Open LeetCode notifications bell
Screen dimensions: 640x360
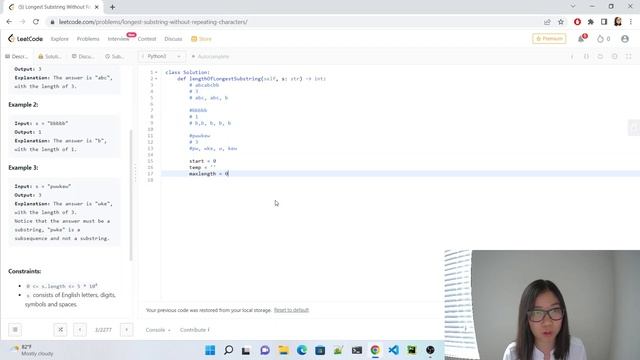pos(581,39)
